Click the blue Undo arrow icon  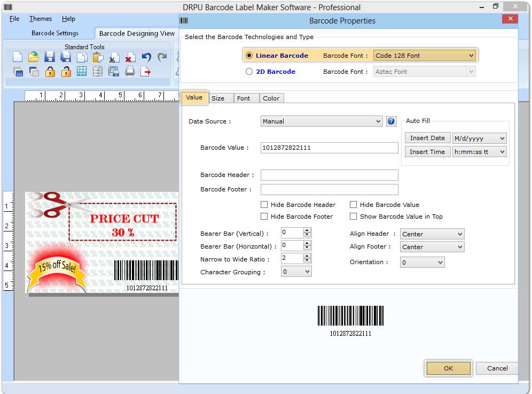[146, 57]
